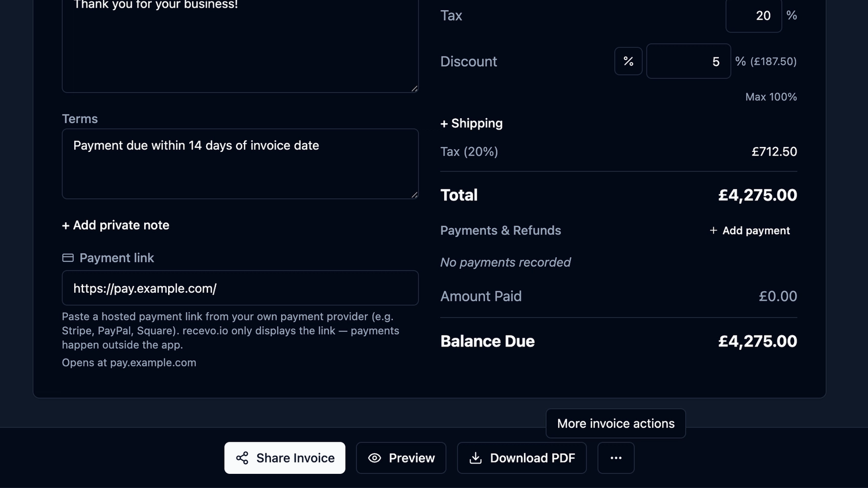Click the Tax (20%) value £712.50

(774, 152)
